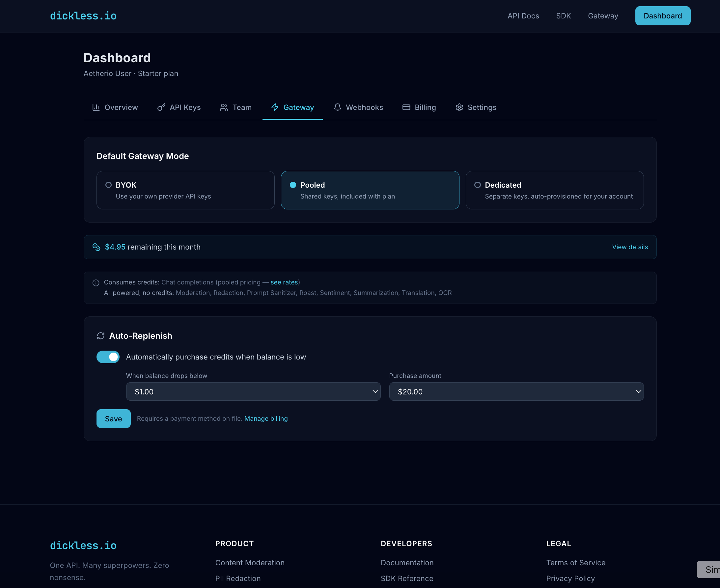The image size is (720, 588).
Task: Click the Save button
Action: (113, 418)
